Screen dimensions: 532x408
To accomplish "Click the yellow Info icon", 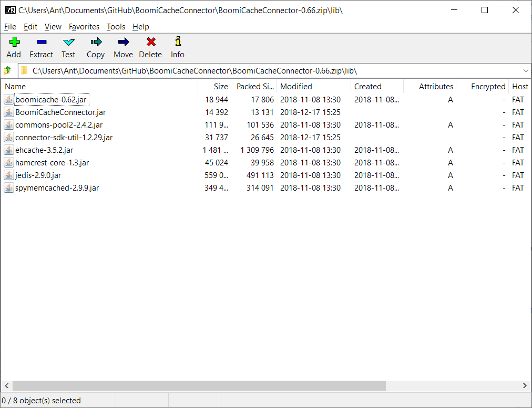I will click(x=178, y=41).
